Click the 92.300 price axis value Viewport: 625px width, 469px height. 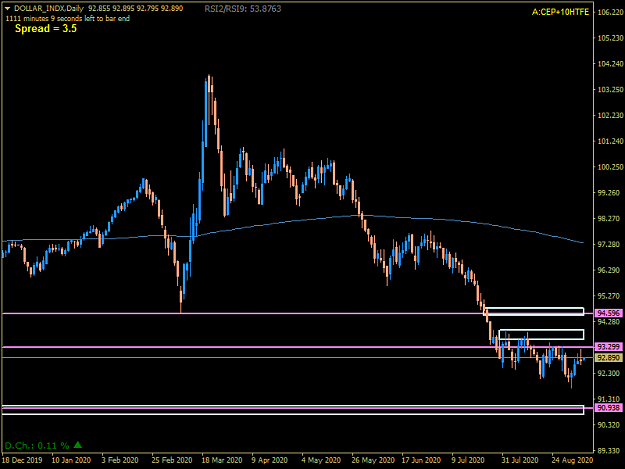609,373
